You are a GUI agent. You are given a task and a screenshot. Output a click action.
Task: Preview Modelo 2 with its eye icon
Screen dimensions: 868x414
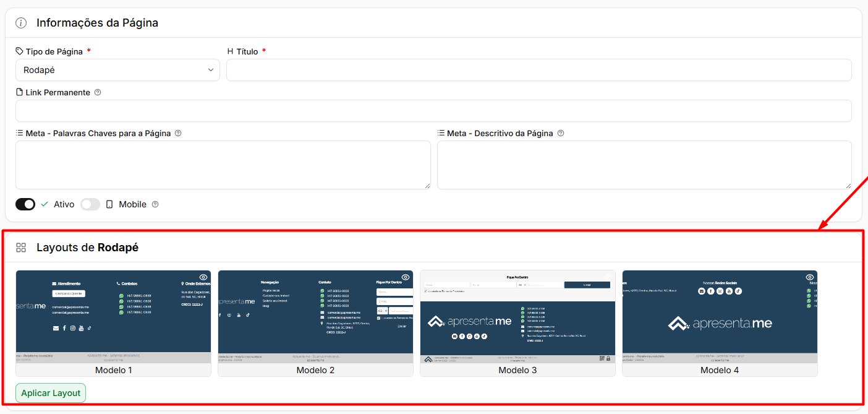(x=406, y=277)
